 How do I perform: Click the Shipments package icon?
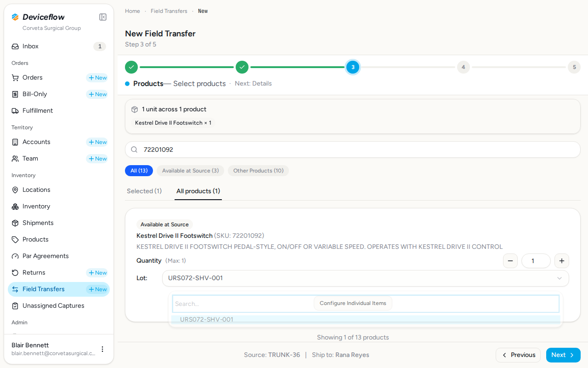tap(15, 223)
